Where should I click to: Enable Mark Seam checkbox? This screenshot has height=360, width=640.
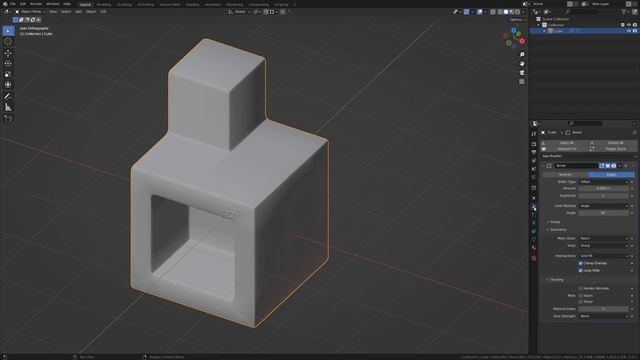pos(580,296)
